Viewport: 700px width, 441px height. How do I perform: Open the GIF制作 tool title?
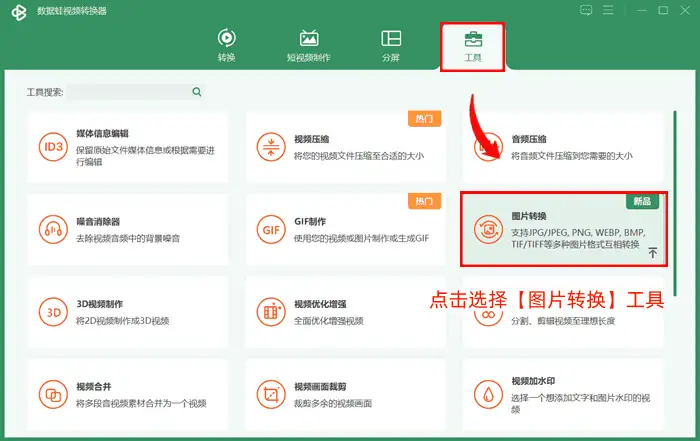pos(310,221)
